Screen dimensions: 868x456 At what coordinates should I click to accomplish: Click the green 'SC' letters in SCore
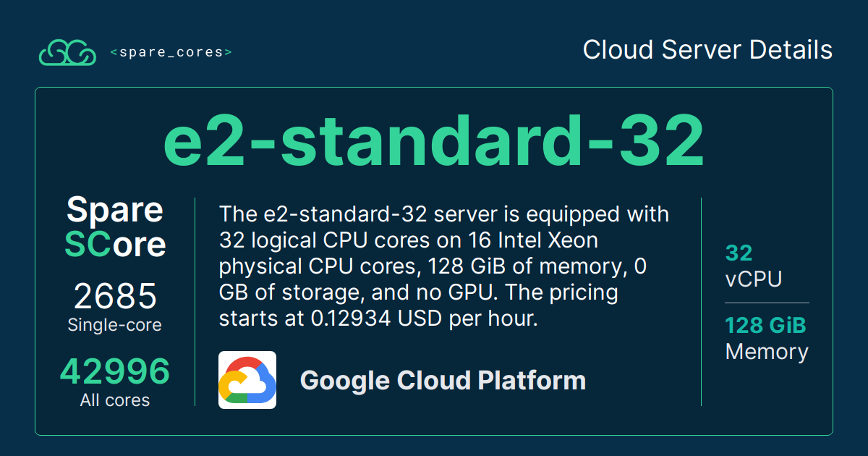[88, 245]
